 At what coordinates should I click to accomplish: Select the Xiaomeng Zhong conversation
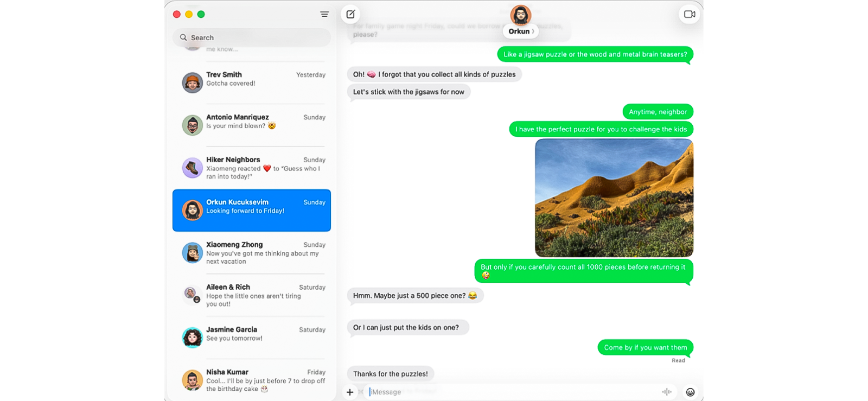point(252,253)
